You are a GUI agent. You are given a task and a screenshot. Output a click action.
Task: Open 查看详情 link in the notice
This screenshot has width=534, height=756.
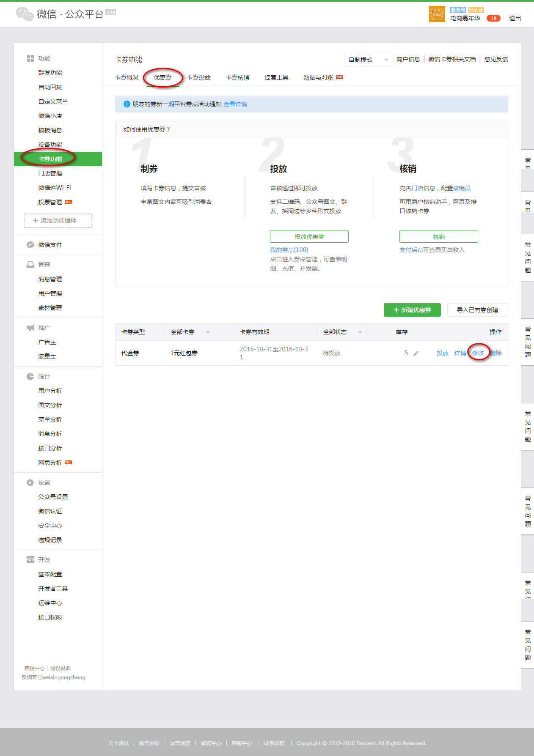tap(235, 104)
